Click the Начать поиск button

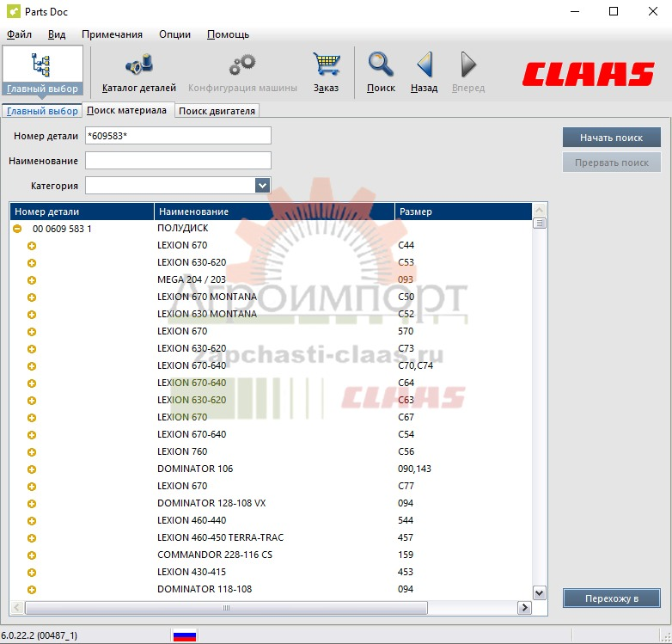click(612, 138)
